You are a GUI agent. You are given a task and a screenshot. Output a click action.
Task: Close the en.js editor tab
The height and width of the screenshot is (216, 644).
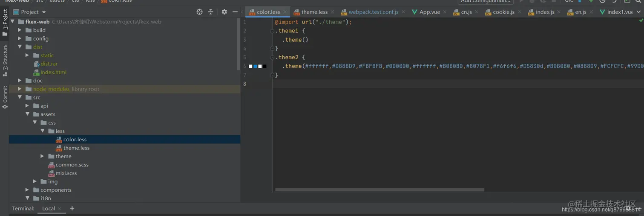[x=591, y=12]
